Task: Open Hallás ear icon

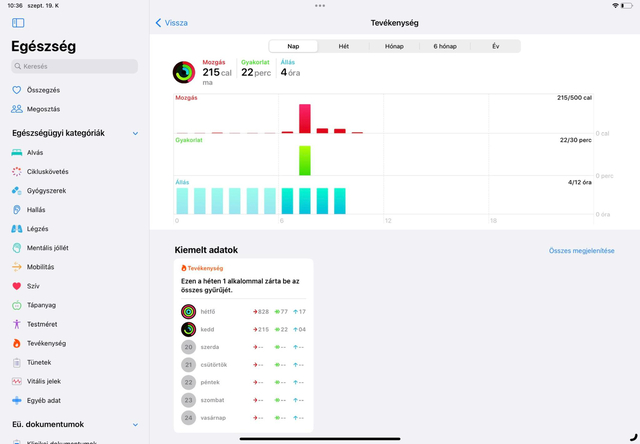Action: click(17, 210)
